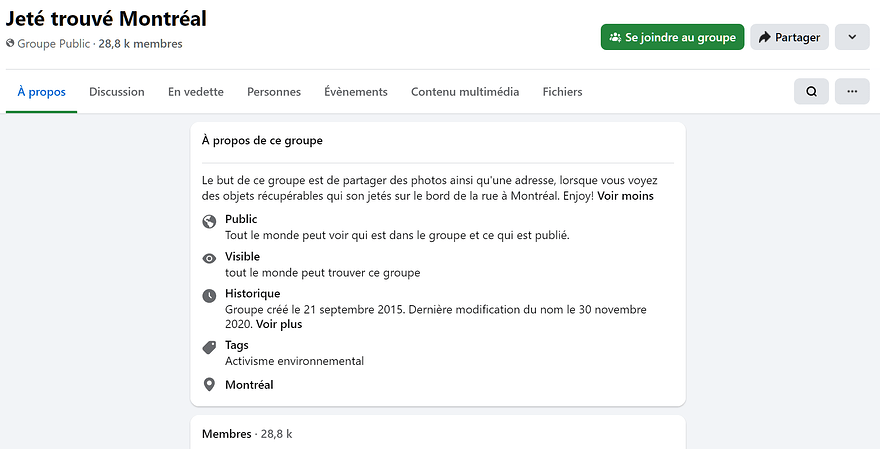
Task: Go to the Personnes tab
Action: tap(274, 91)
